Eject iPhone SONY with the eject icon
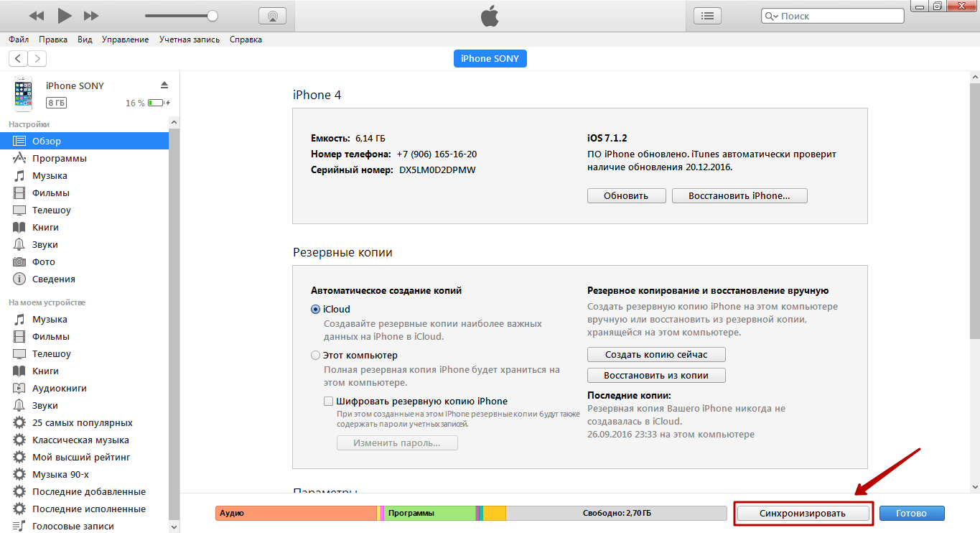This screenshot has height=533, width=980. pos(164,85)
